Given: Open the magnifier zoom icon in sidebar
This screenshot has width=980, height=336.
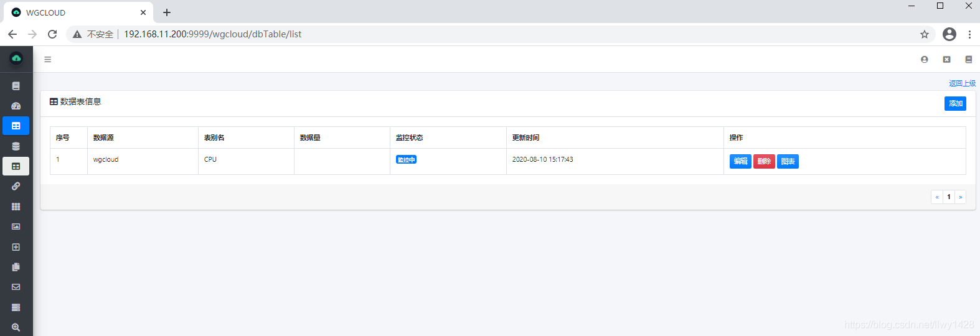Looking at the screenshot, I should pos(16,327).
